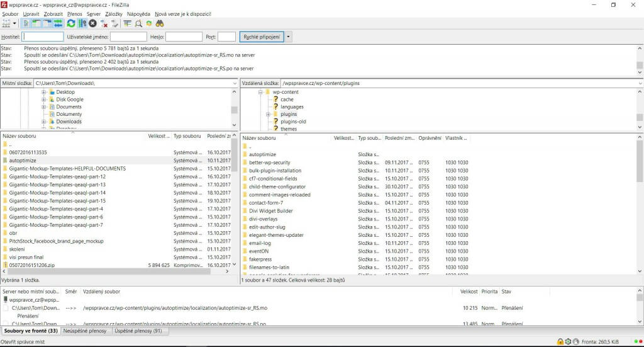This screenshot has height=347, width=644.
Task: Open the Přenos menu
Action: [75, 14]
